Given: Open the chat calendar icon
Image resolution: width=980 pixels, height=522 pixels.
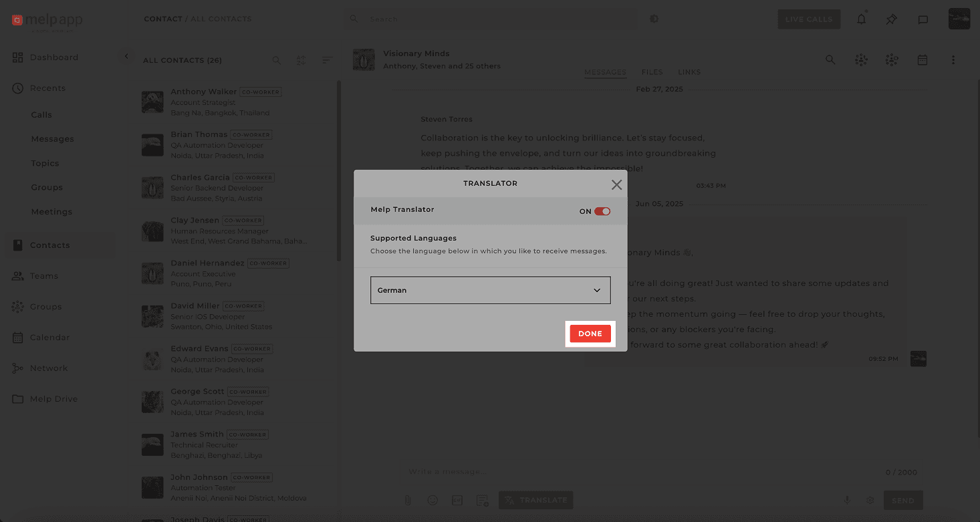Looking at the screenshot, I should tap(923, 60).
